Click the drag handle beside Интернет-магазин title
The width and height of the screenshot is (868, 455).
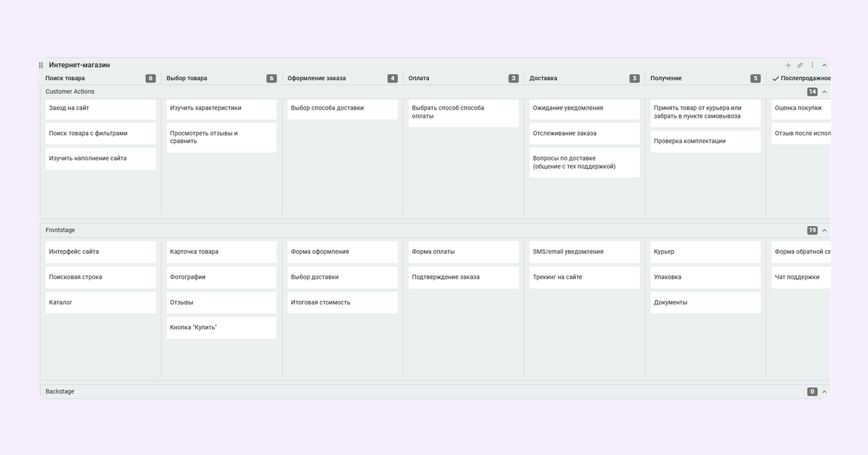click(41, 65)
